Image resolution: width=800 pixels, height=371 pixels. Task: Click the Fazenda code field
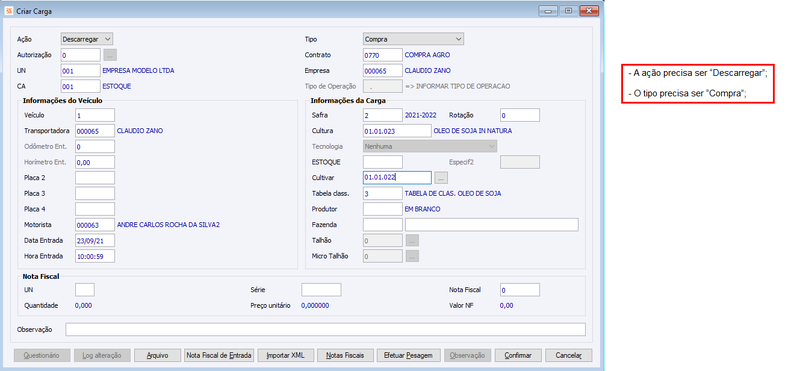click(x=383, y=225)
